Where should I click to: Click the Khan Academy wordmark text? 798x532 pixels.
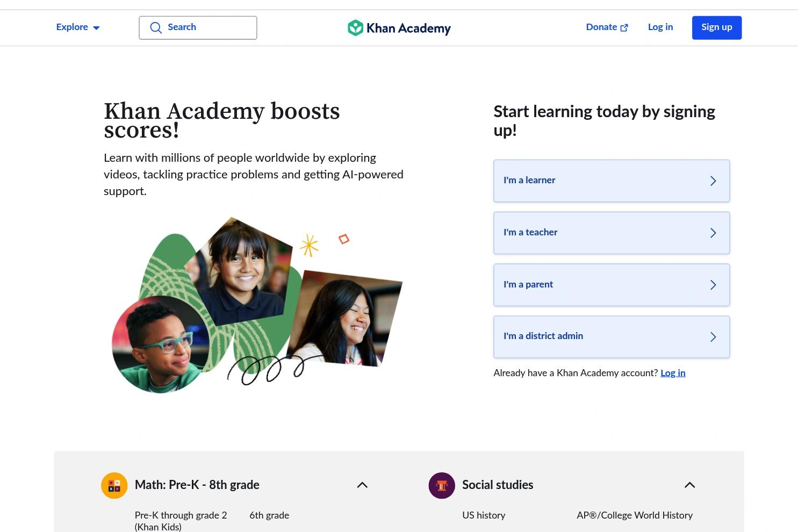(408, 28)
